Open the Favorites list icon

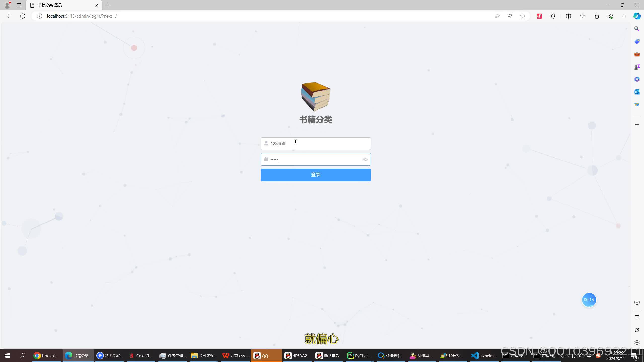click(582, 16)
